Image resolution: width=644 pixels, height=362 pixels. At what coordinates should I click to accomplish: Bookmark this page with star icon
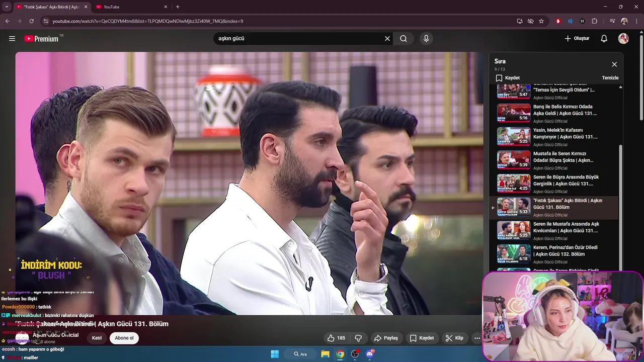coord(541,21)
